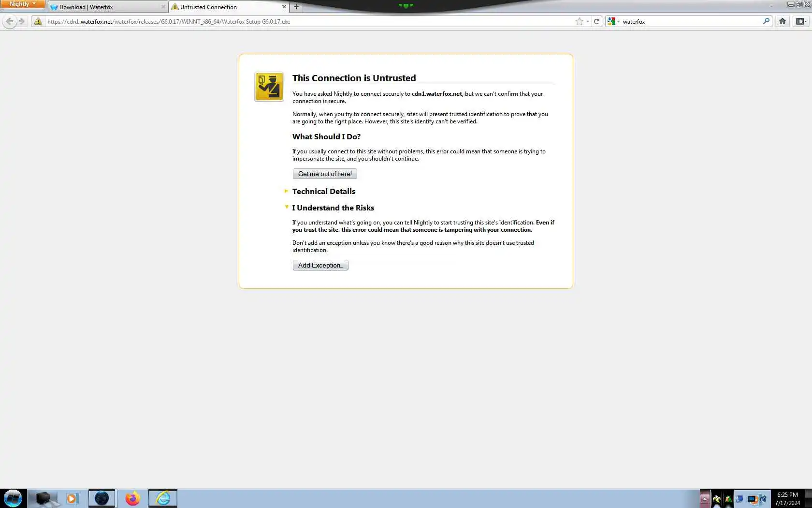
Task: Click the green figure tray icon
Action: tap(728, 499)
